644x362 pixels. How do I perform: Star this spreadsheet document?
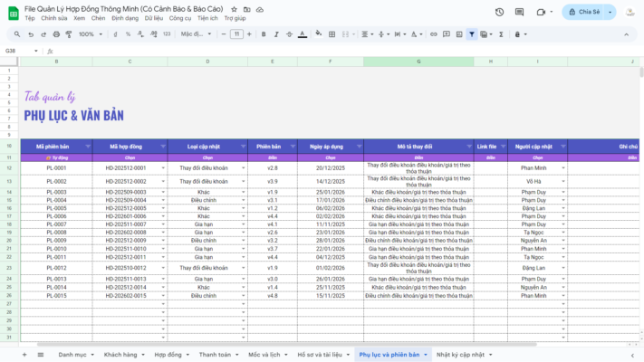pos(234,7)
